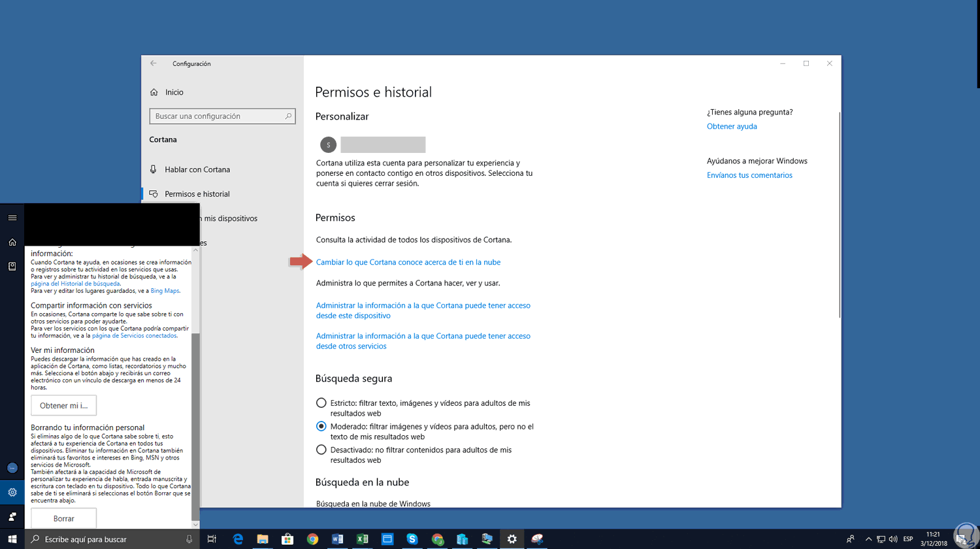Click the volume speaker icon in tray

893,539
